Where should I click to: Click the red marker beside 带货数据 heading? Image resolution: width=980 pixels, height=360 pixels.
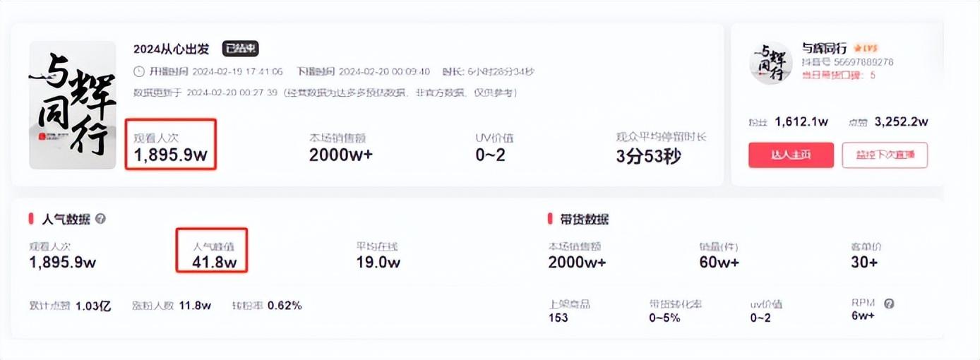click(x=550, y=219)
